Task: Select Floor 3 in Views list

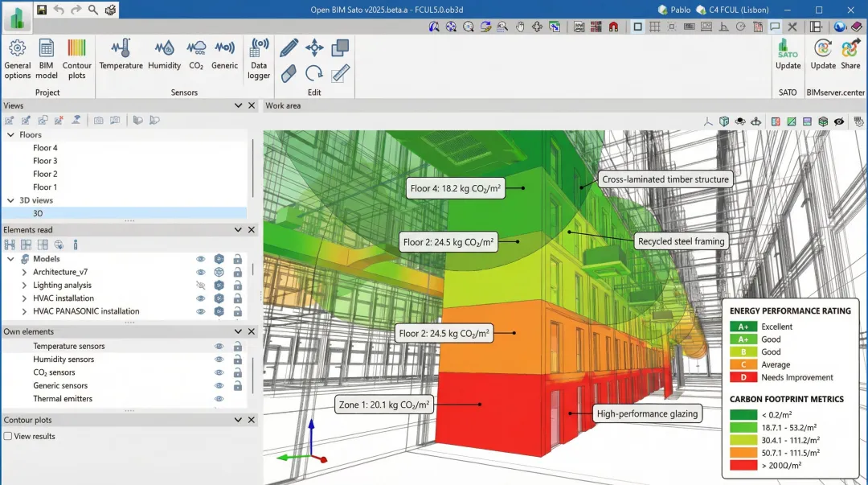Action: tap(45, 161)
